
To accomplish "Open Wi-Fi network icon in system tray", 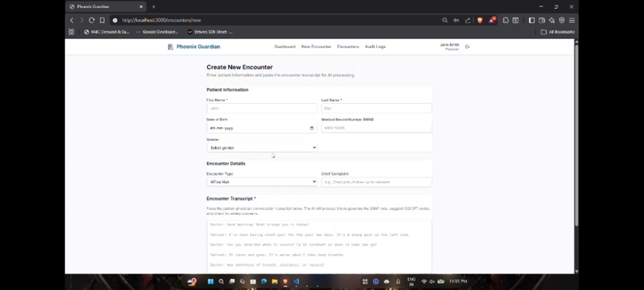I will click(x=424, y=281).
